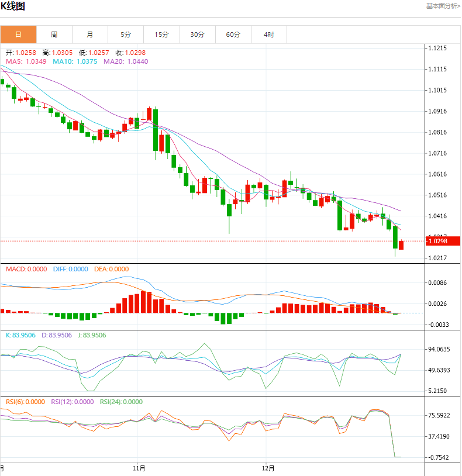Click the 低:1.0257 low price value
The width and height of the screenshot is (462, 476).
click(x=94, y=53)
